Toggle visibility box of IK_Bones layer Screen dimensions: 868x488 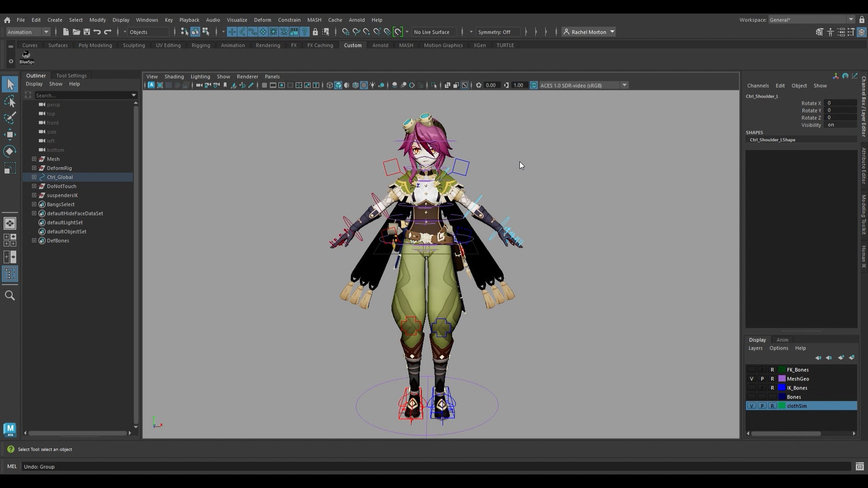tap(751, 388)
